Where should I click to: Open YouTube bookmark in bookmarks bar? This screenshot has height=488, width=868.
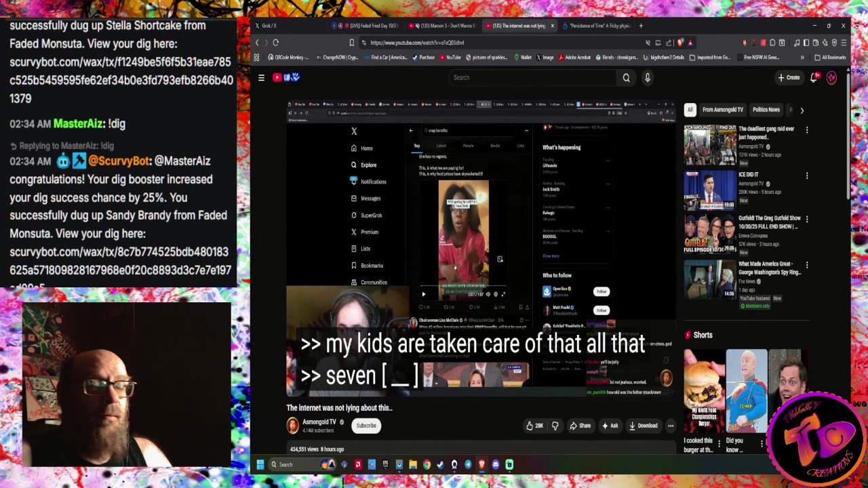[450, 58]
